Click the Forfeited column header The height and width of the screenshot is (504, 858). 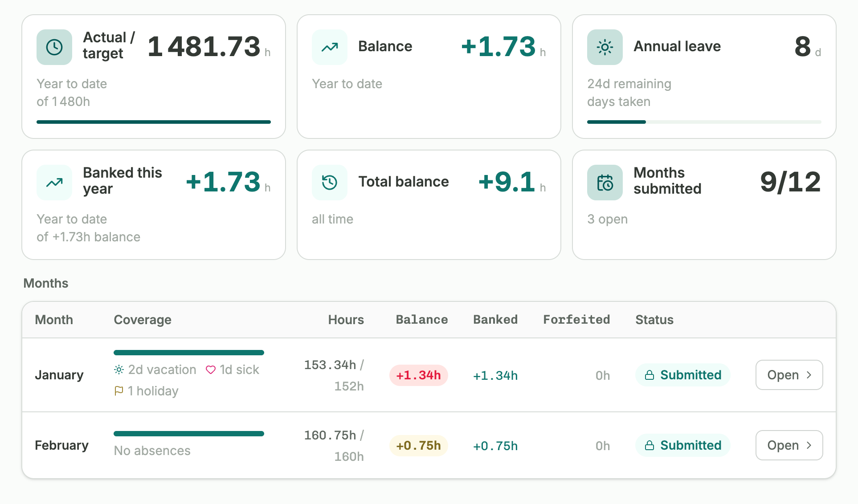click(576, 320)
